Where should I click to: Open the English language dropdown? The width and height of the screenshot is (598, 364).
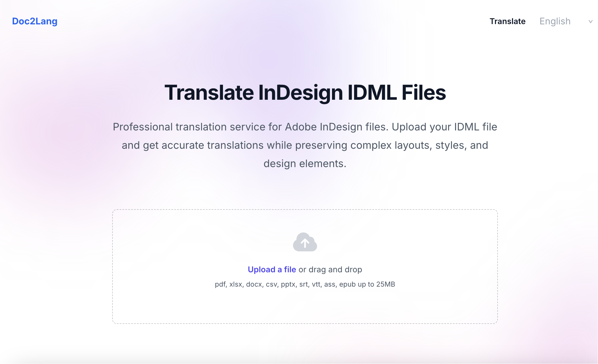tap(566, 21)
